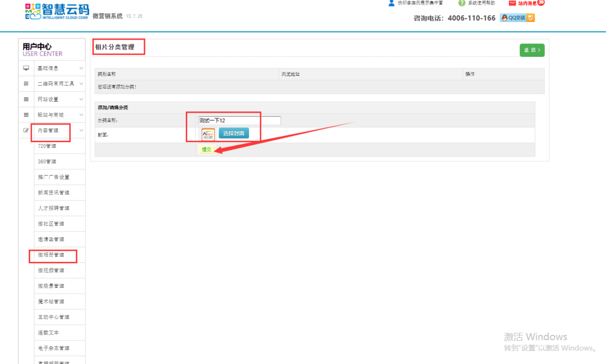Click the green 返回 button
This screenshot has width=606, height=364.
click(x=532, y=50)
